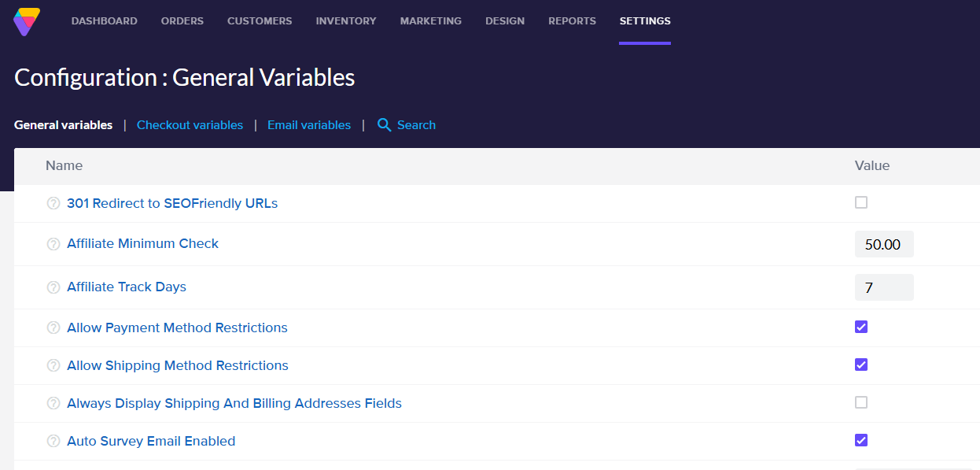This screenshot has width=980, height=470.
Task: Edit the Affiliate Minimum Check value field
Action: [883, 244]
